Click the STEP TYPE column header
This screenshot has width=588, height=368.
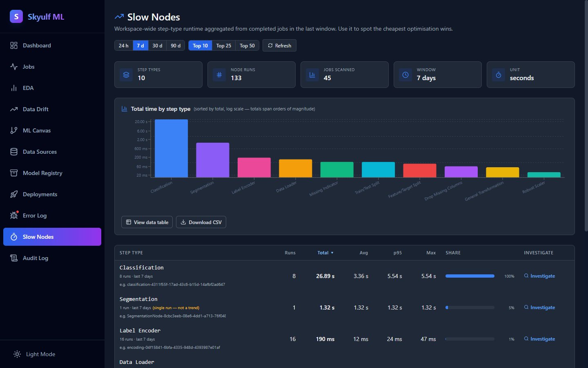tap(131, 253)
